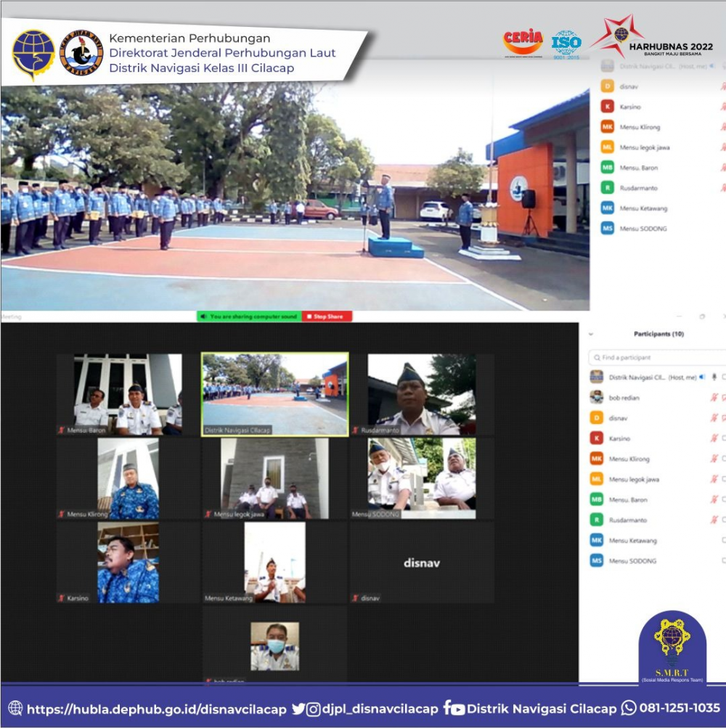726x728 pixels.
Task: Click the orange D avatar in Participants (10) panel
Action: (x=596, y=418)
